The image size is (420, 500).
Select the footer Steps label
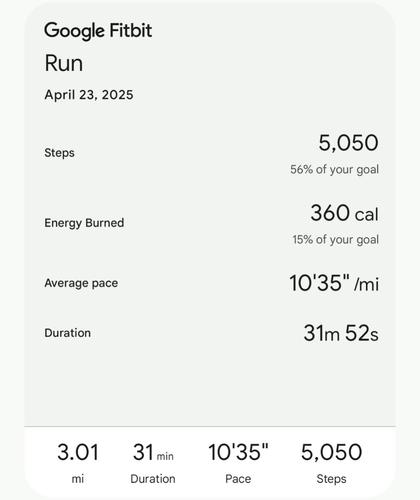click(x=331, y=479)
